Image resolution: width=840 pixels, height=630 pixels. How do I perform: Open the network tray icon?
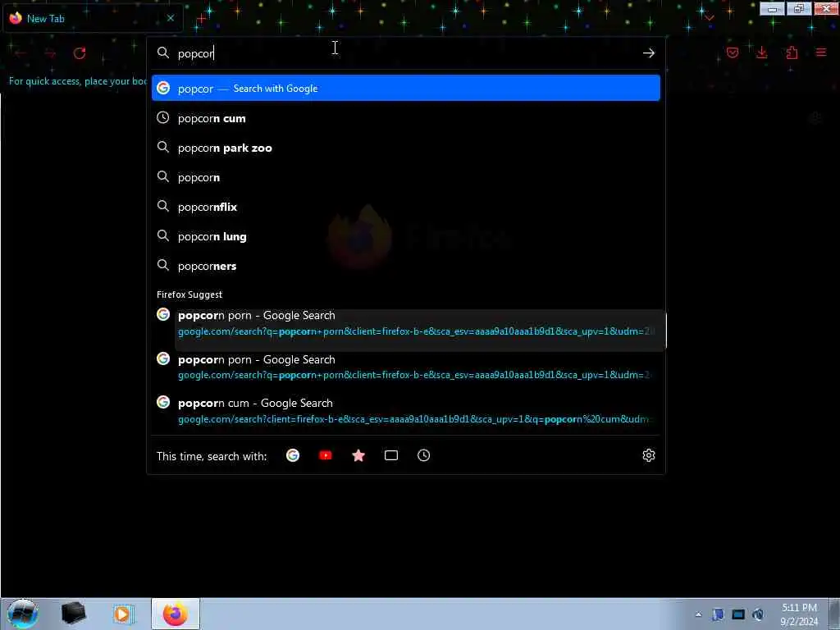(x=738, y=614)
